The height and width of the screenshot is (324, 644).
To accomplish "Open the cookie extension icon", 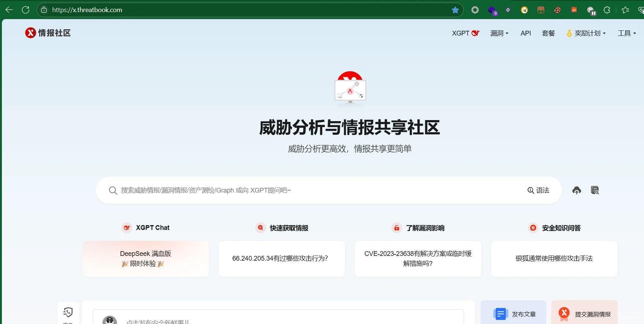I will (x=557, y=10).
